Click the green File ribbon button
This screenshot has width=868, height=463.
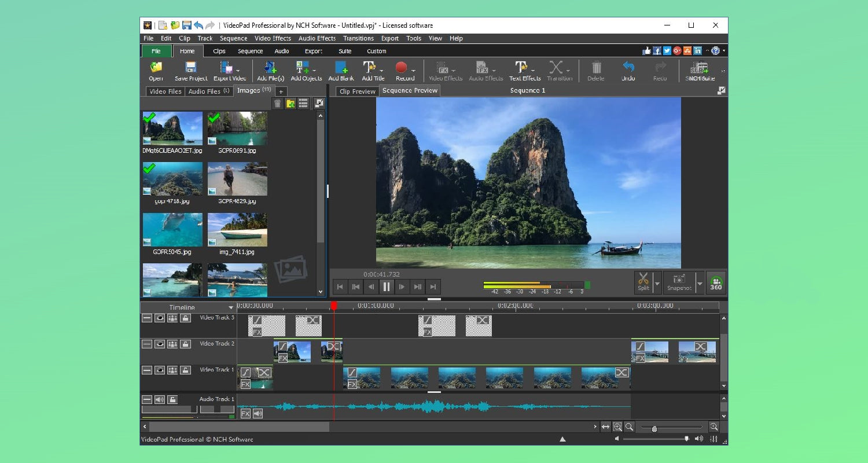coord(156,51)
